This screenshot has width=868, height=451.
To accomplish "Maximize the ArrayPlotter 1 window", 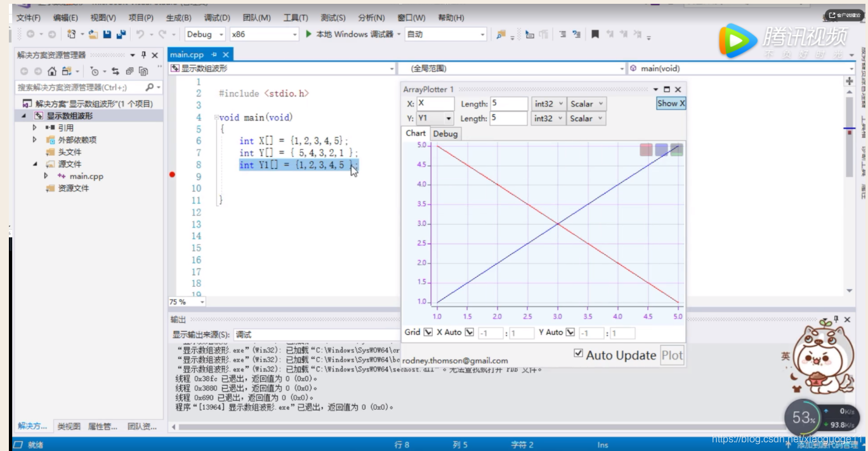I will tap(667, 89).
